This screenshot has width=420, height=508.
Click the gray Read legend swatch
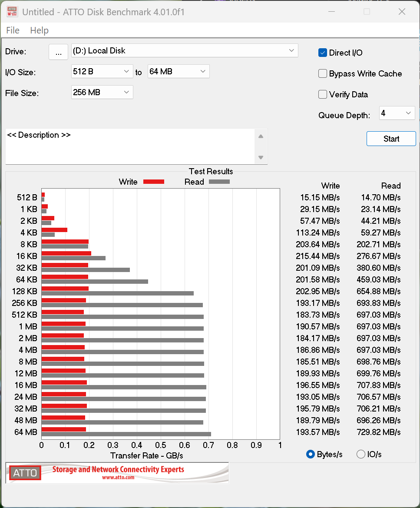click(219, 182)
